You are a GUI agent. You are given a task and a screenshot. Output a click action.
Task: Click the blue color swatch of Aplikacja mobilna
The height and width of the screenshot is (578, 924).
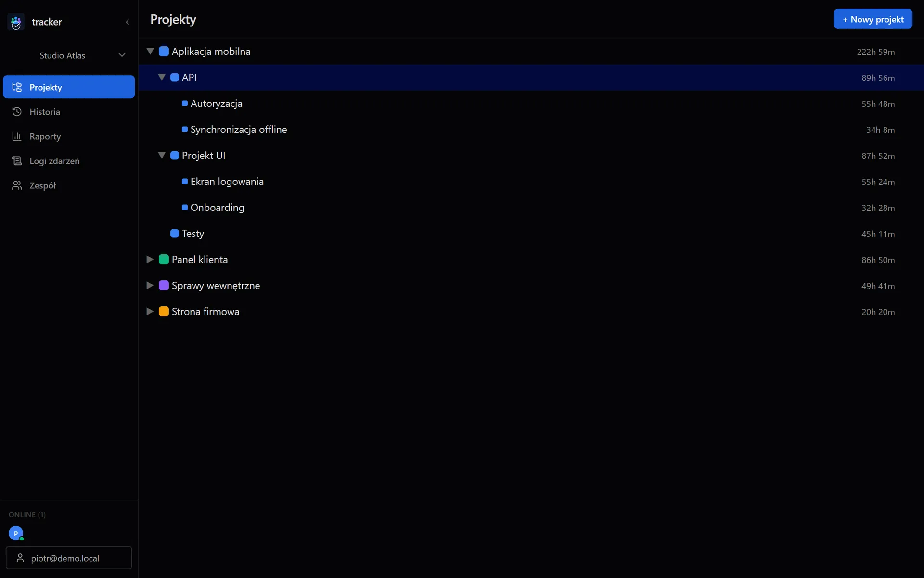(x=164, y=51)
